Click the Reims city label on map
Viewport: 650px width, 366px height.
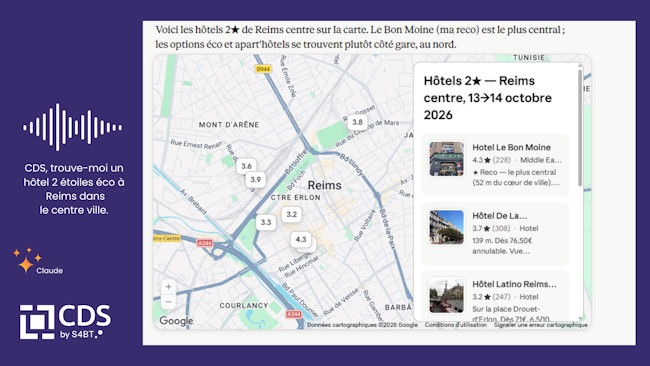[325, 185]
